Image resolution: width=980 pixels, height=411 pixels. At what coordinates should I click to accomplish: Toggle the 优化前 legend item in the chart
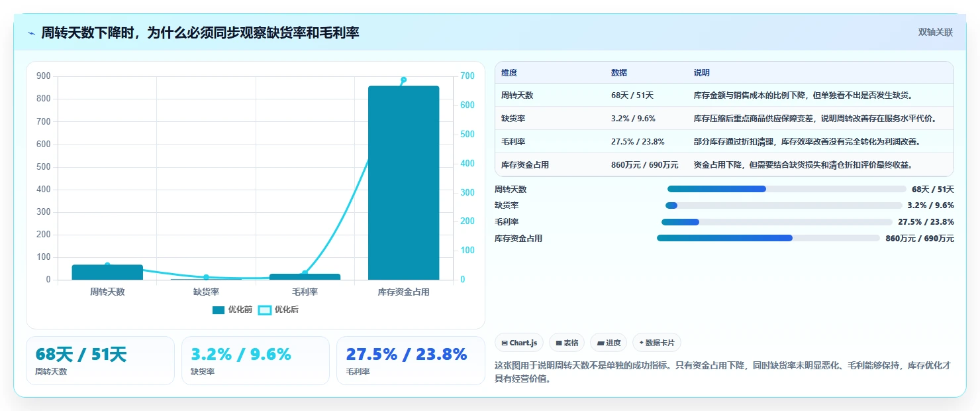click(232, 310)
